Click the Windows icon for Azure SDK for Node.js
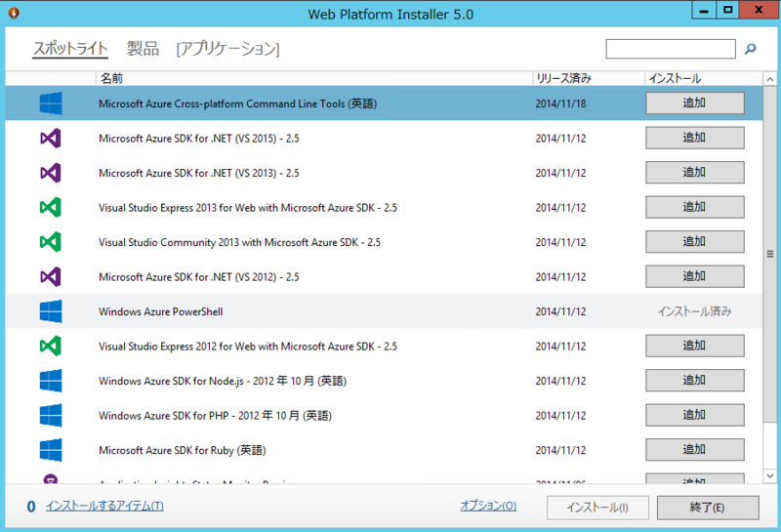 coord(51,381)
